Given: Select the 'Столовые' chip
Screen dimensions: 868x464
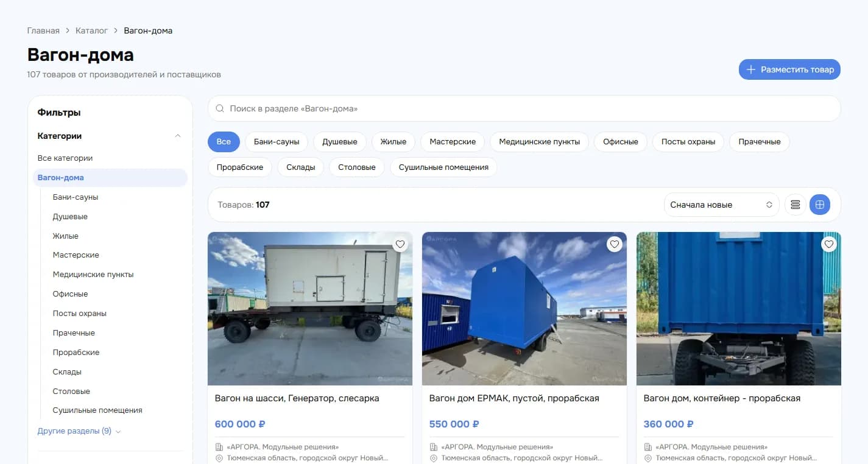Looking at the screenshot, I should pos(357,167).
